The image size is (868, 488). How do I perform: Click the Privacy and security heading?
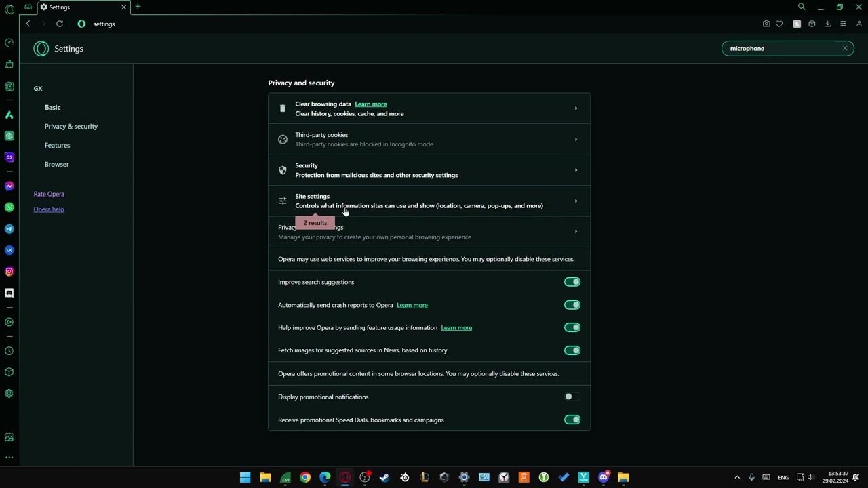[x=301, y=83]
